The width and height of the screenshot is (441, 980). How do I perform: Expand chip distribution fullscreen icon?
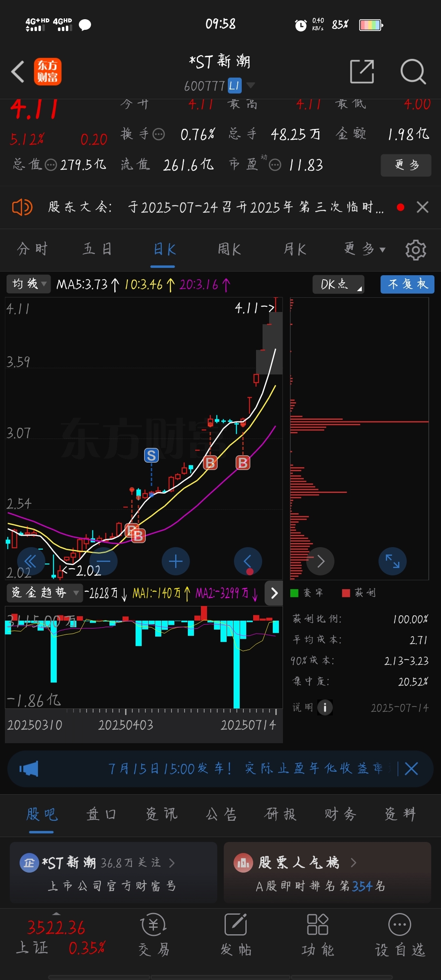point(392,561)
